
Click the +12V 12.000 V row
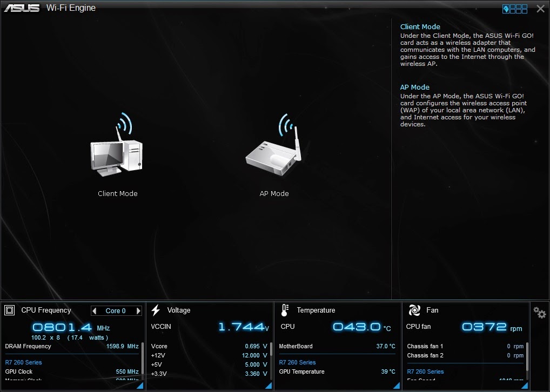pos(209,355)
